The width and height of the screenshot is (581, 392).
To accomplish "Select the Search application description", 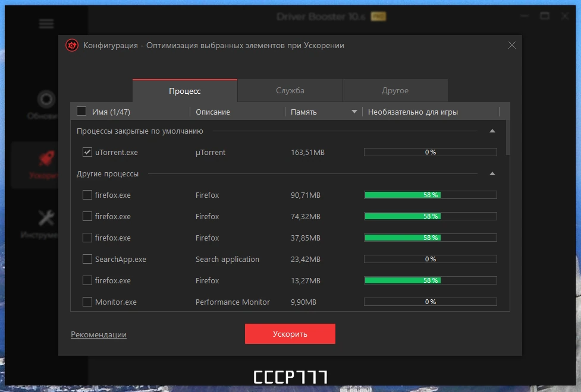I will tap(227, 259).
